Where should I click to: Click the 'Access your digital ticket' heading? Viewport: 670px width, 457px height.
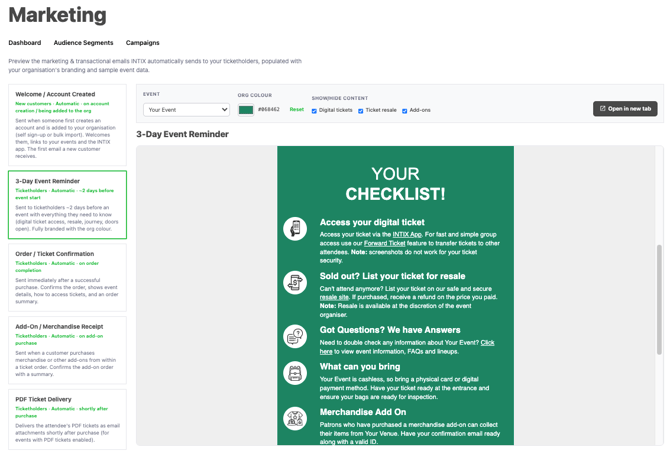pyautogui.click(x=372, y=222)
